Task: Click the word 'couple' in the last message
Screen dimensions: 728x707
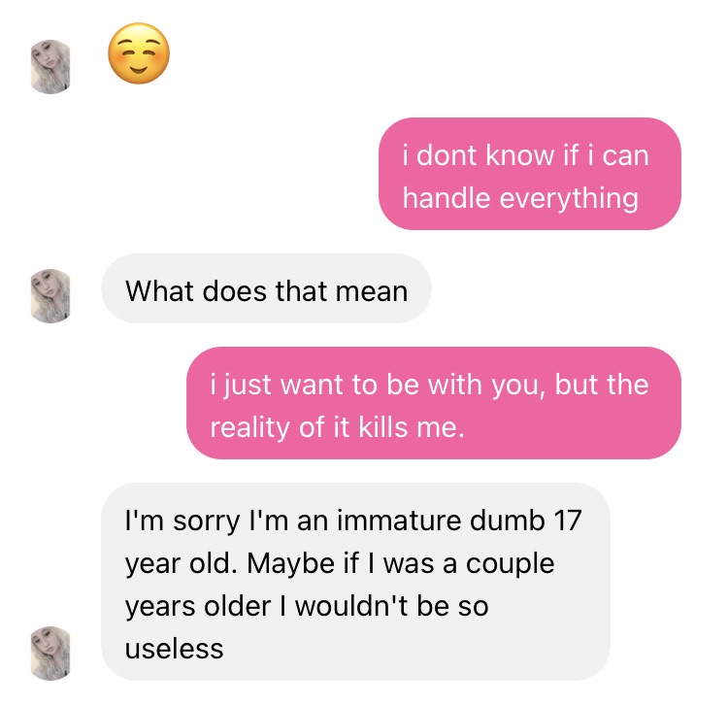Action: [x=511, y=565]
